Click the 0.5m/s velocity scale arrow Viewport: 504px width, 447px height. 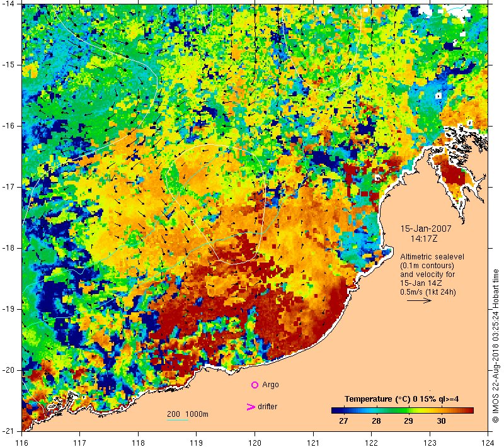[419, 300]
